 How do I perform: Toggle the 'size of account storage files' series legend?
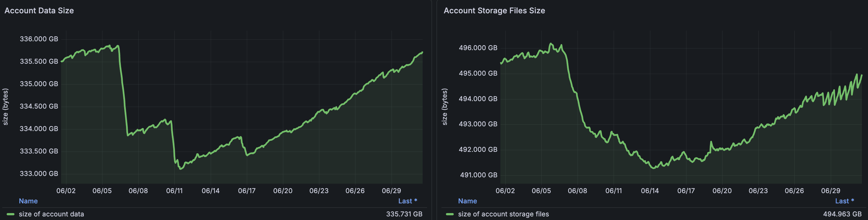(x=503, y=214)
